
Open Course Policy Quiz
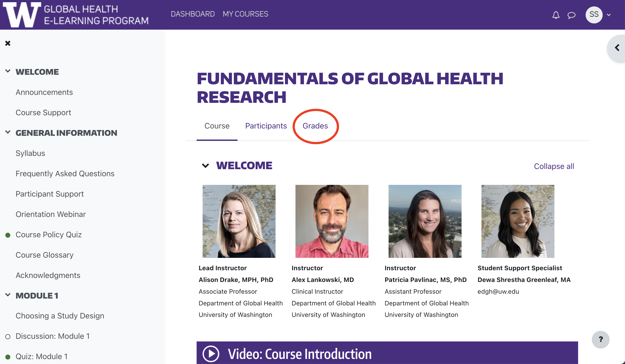(49, 235)
